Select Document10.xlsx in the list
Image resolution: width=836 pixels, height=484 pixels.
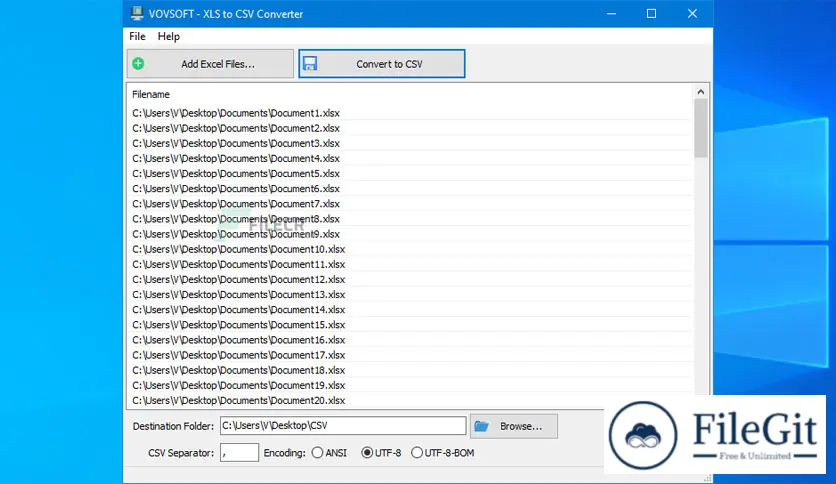[238, 249]
